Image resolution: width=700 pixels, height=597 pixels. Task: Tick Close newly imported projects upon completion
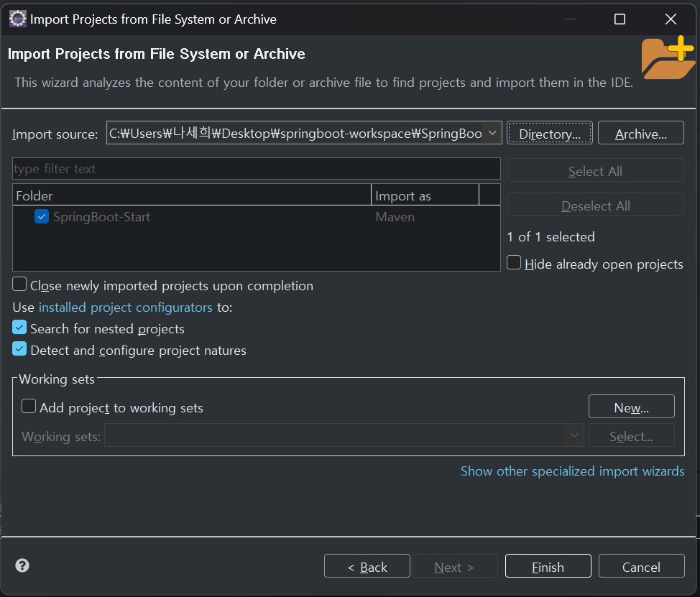coord(19,284)
